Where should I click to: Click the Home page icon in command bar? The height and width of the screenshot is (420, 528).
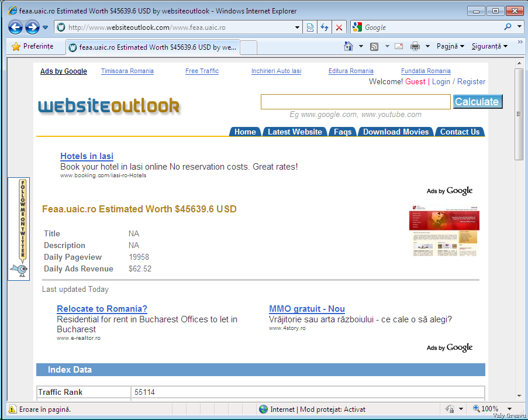(x=348, y=46)
